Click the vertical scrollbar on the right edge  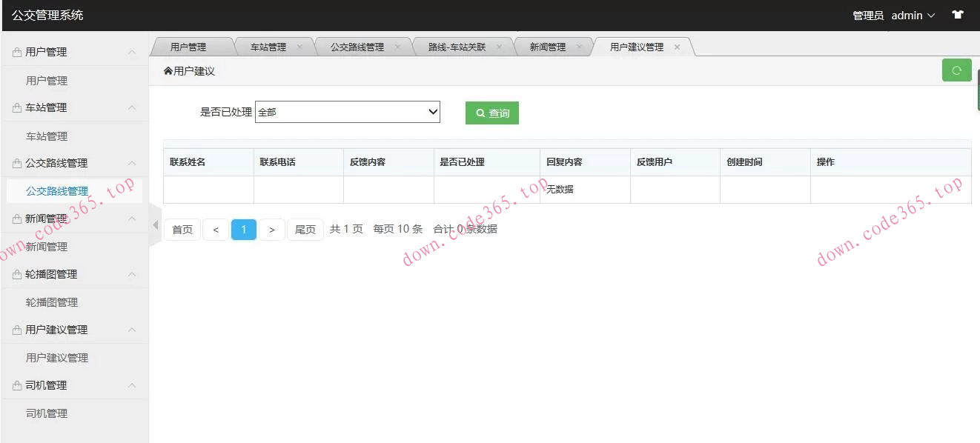click(x=976, y=81)
